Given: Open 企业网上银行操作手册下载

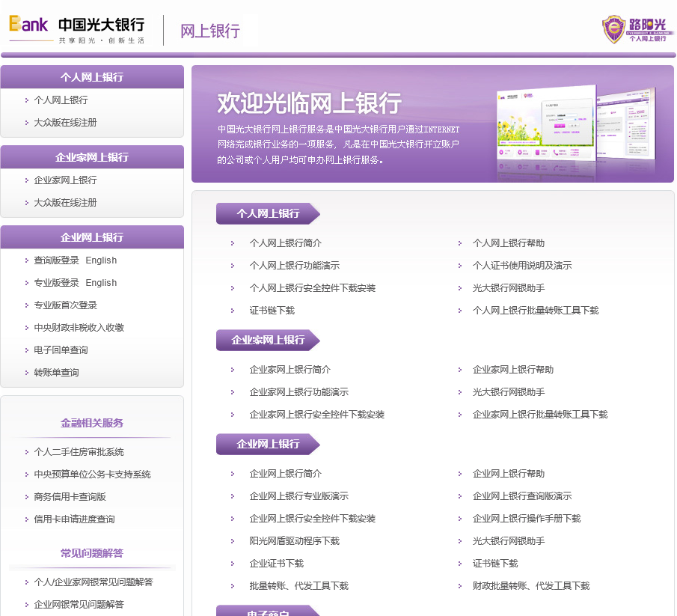Looking at the screenshot, I should pyautogui.click(x=527, y=519).
